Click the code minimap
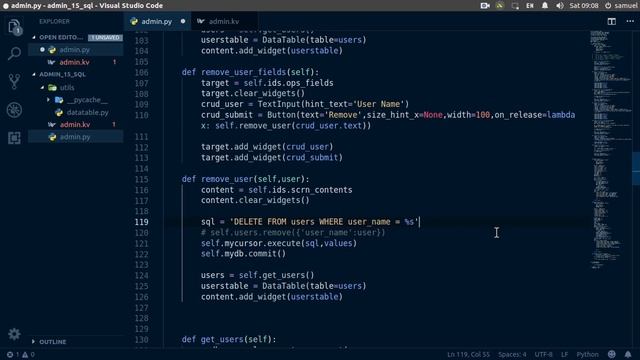 tap(610, 149)
